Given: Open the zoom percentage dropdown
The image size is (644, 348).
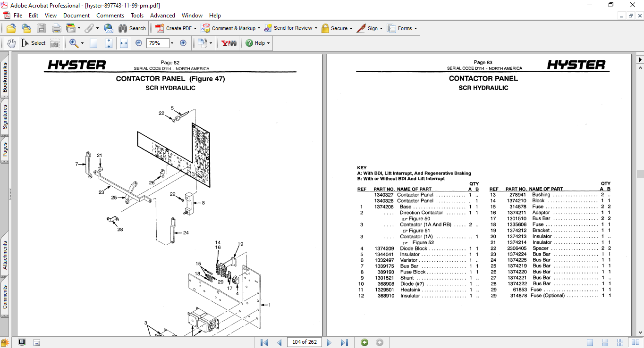Looking at the screenshot, I should (x=172, y=43).
